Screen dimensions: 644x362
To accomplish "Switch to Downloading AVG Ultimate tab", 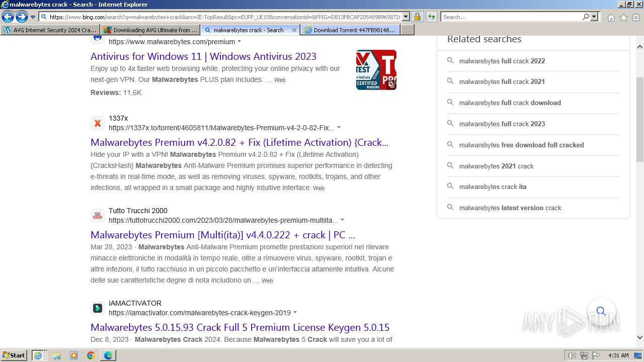I will coord(150,30).
